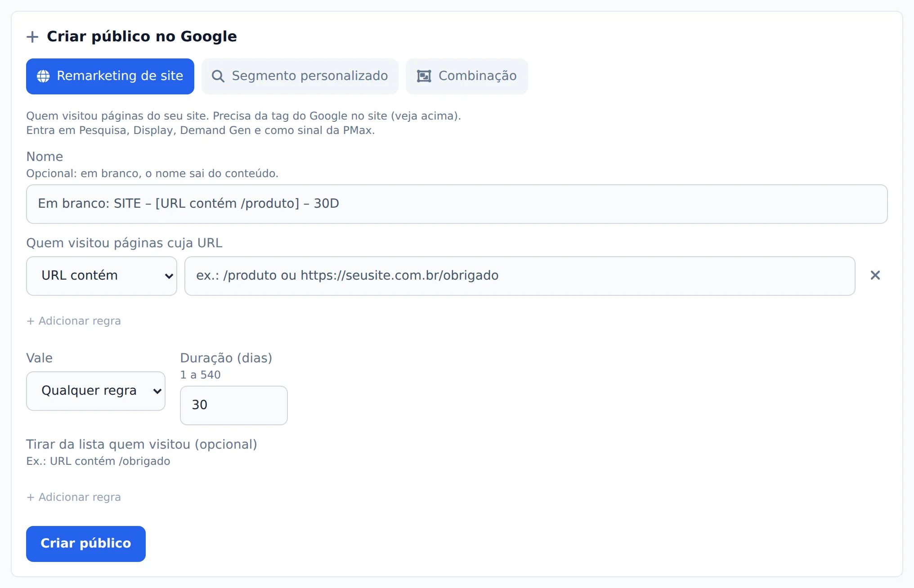Click the 'Tirar da lista quem visitou (opcional)' label

tap(142, 444)
